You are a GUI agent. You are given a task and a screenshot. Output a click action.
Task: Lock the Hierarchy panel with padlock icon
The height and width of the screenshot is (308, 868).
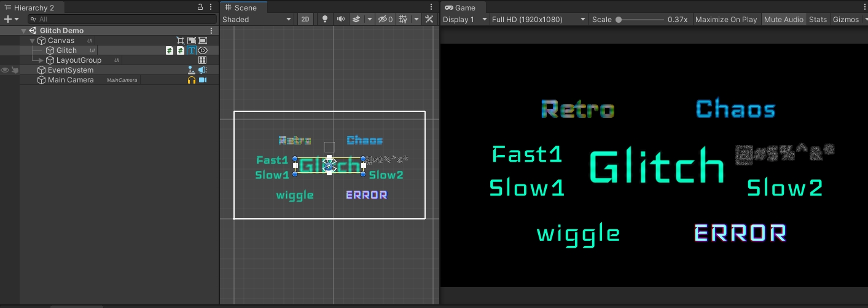[200, 7]
